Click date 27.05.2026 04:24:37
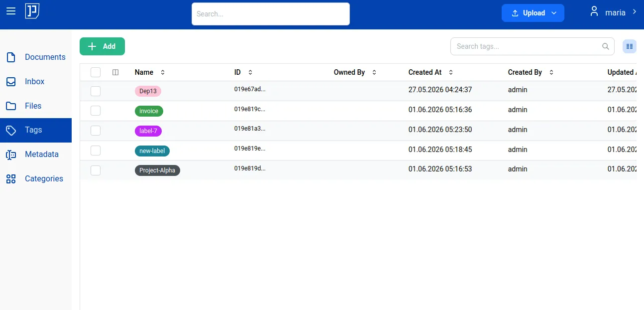 coord(440,90)
